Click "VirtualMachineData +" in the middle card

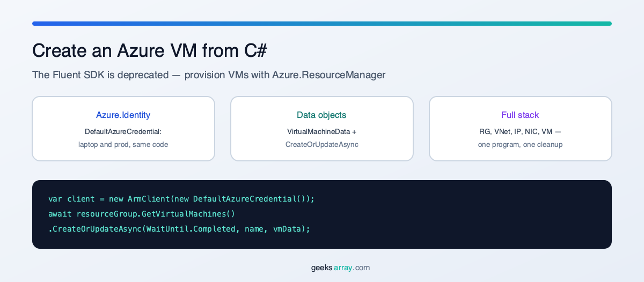click(x=322, y=131)
